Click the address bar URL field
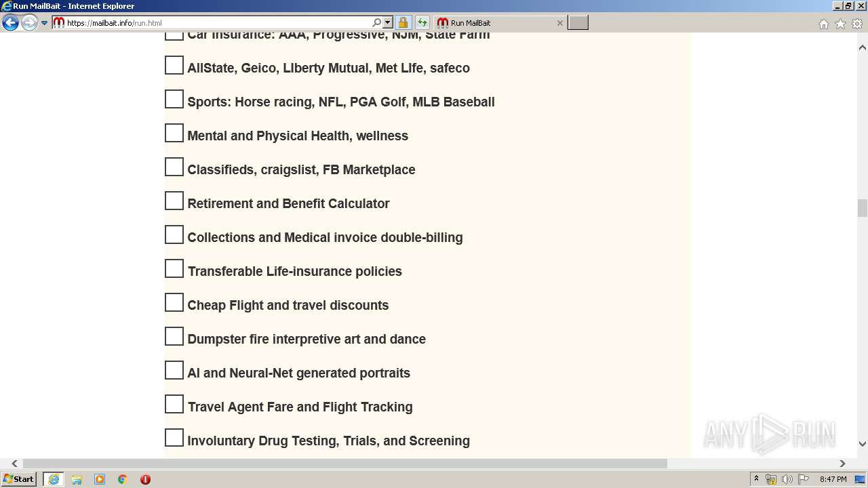 coord(217,22)
